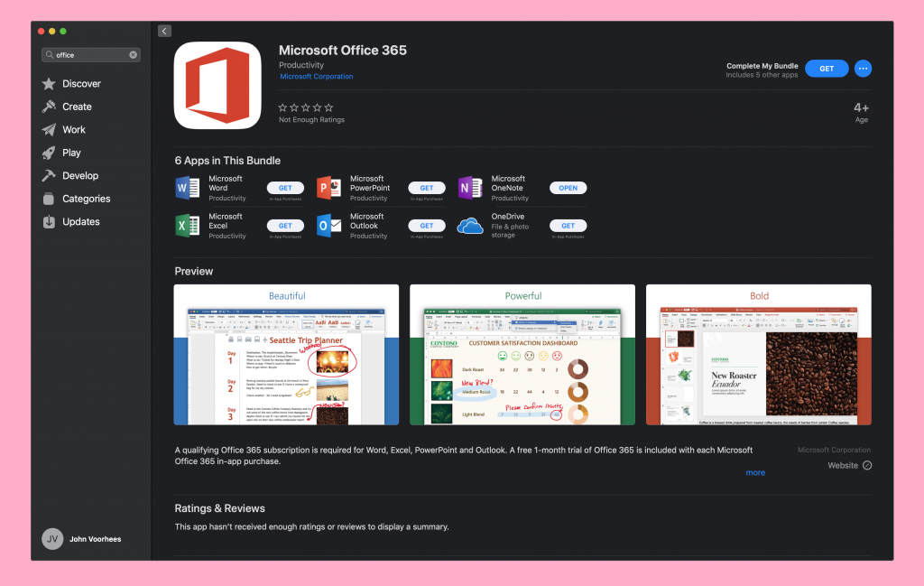Click the large Office 365 logo

217,86
